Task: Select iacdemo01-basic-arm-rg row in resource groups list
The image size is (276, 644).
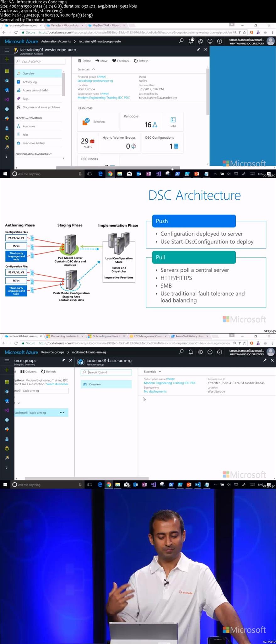Action: point(41,413)
